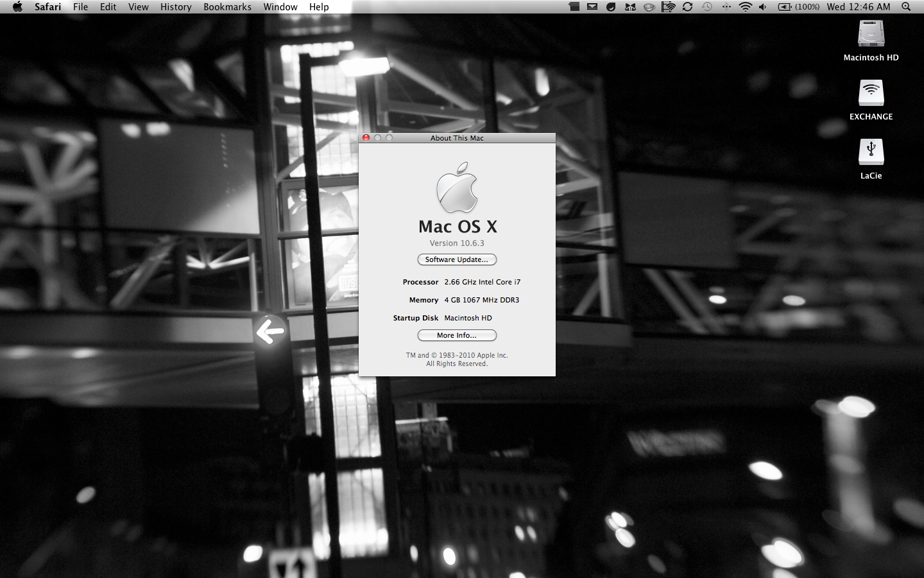Click the disabled minimize button in About This Mac

tap(377, 138)
